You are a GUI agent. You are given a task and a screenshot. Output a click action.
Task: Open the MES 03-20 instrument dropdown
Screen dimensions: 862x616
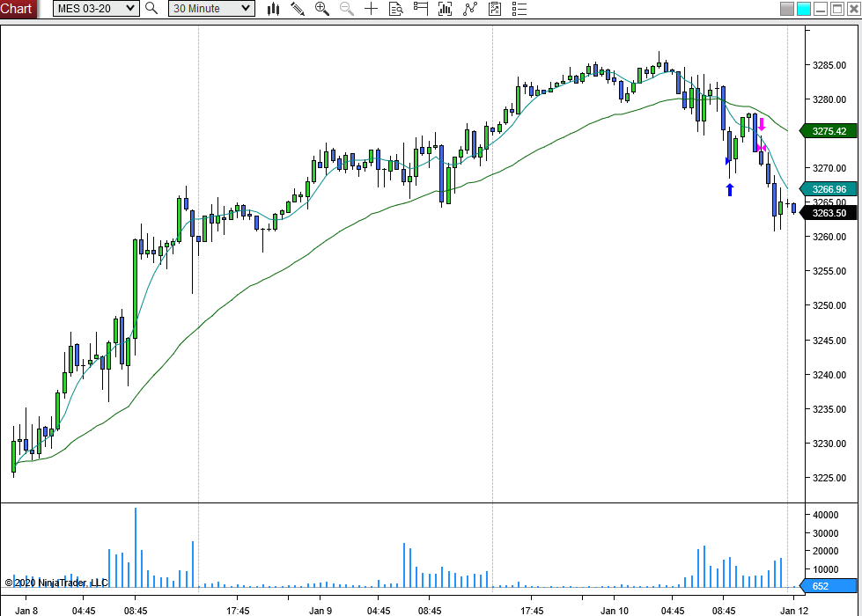point(96,8)
